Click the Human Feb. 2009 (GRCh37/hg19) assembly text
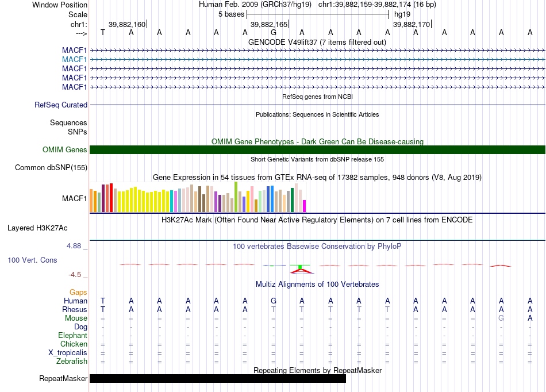Screen dimensions: 546x392 256,5
